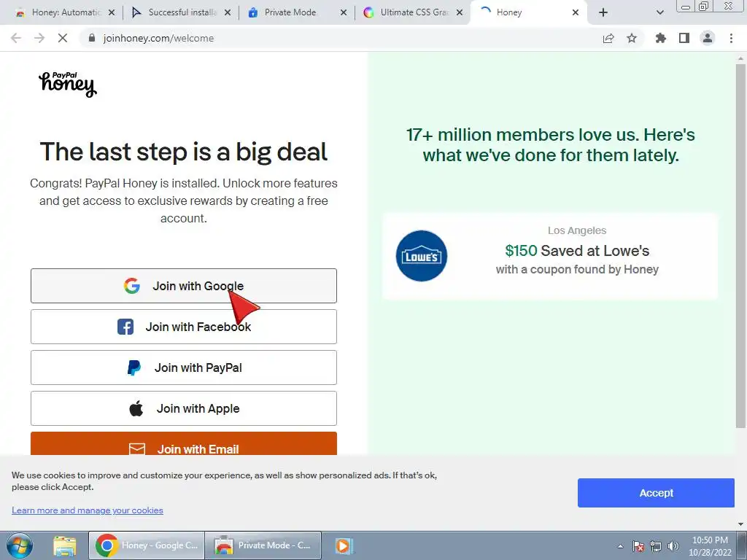The image size is (747, 560).
Task: Choose Join with Facebook
Action: (183, 327)
